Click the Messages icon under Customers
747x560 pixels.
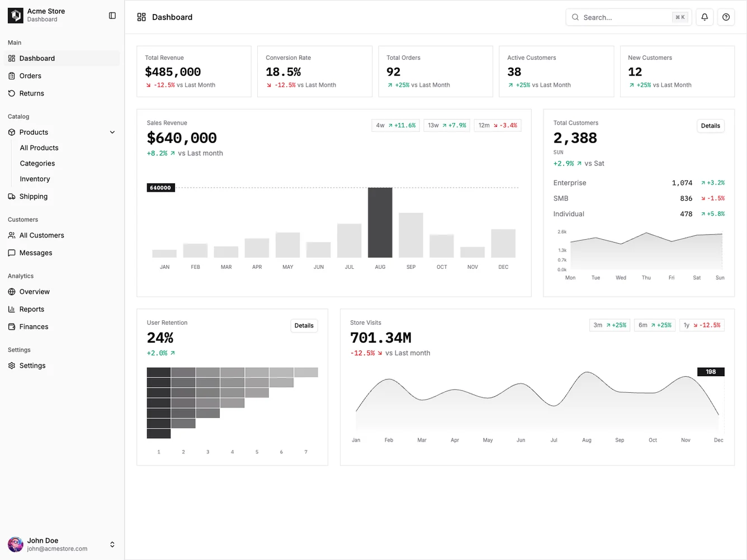tap(12, 253)
